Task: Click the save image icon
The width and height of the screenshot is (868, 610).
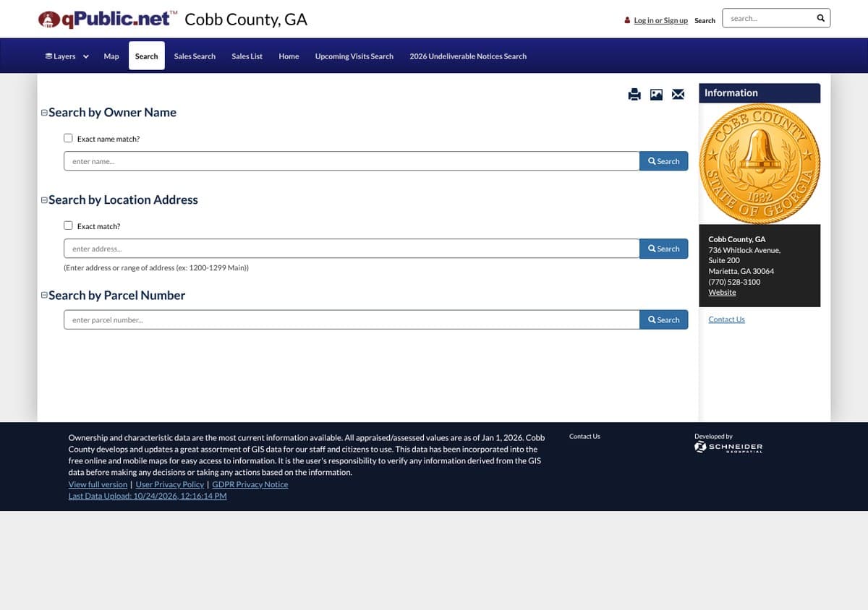Action: pos(656,94)
